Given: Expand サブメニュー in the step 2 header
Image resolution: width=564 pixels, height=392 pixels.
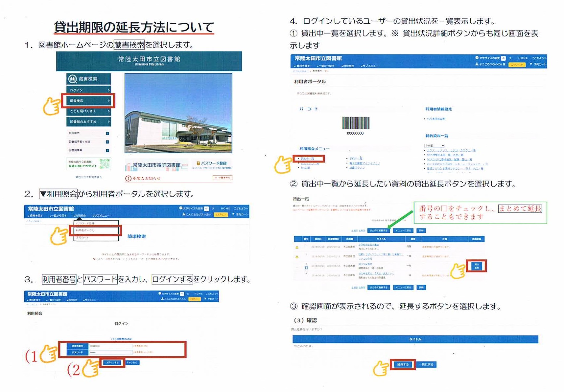Looking at the screenshot, I should tap(101, 216).
